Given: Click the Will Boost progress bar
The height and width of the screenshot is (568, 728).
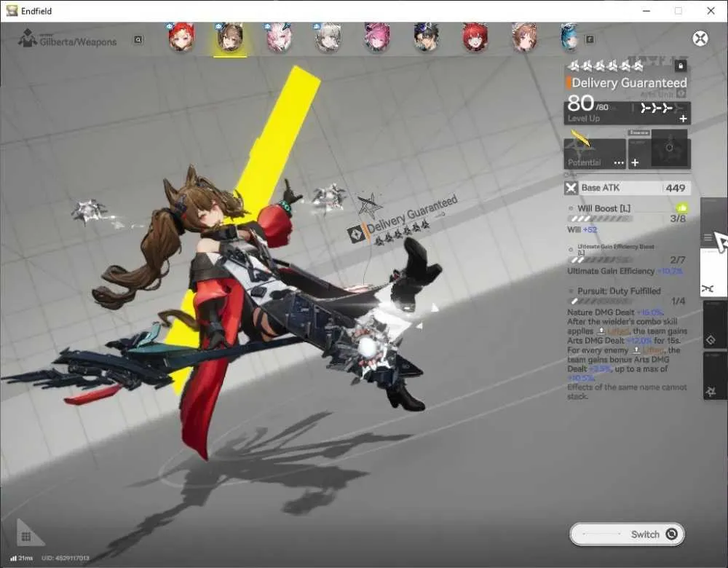Looking at the screenshot, I should (600, 218).
